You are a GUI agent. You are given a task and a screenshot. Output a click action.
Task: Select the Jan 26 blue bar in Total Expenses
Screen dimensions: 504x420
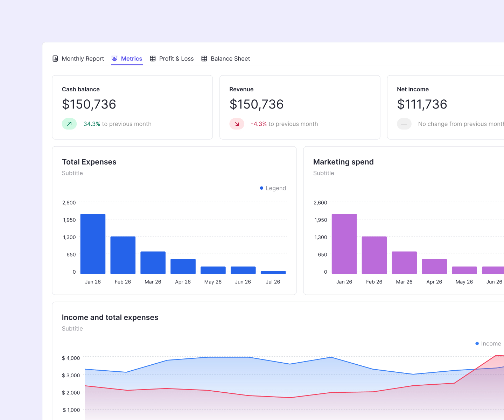(93, 244)
